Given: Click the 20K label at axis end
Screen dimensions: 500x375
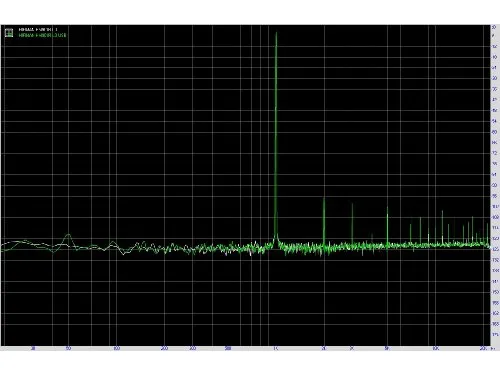Looking at the screenshot, I should pos(483,349).
